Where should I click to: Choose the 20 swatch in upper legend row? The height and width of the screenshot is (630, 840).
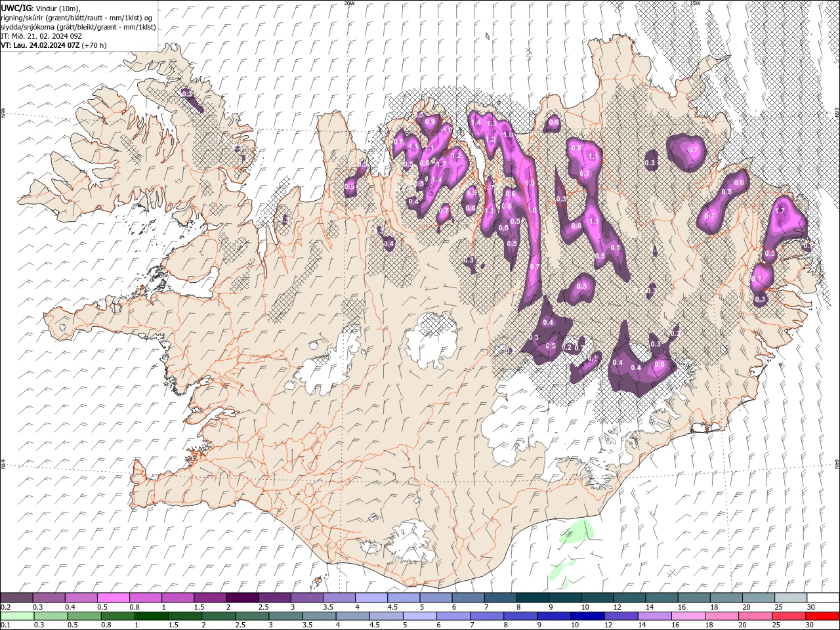click(x=759, y=598)
